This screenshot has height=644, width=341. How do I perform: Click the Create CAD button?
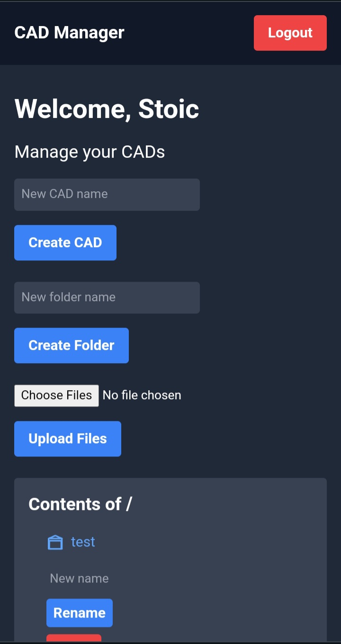[x=65, y=243]
